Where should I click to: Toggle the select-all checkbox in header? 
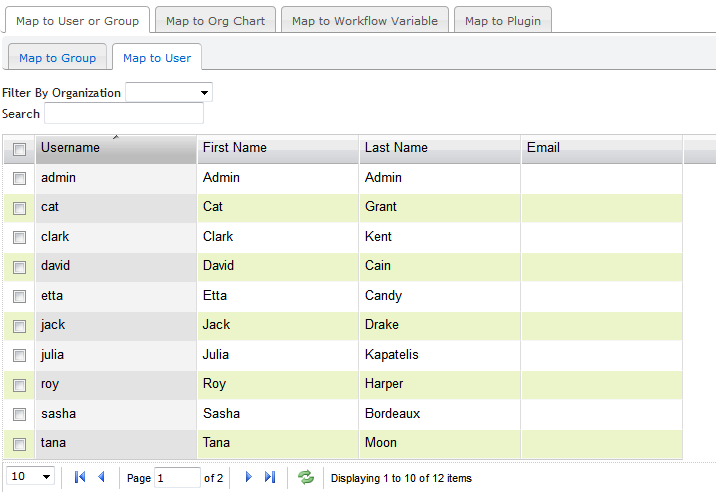(19, 149)
